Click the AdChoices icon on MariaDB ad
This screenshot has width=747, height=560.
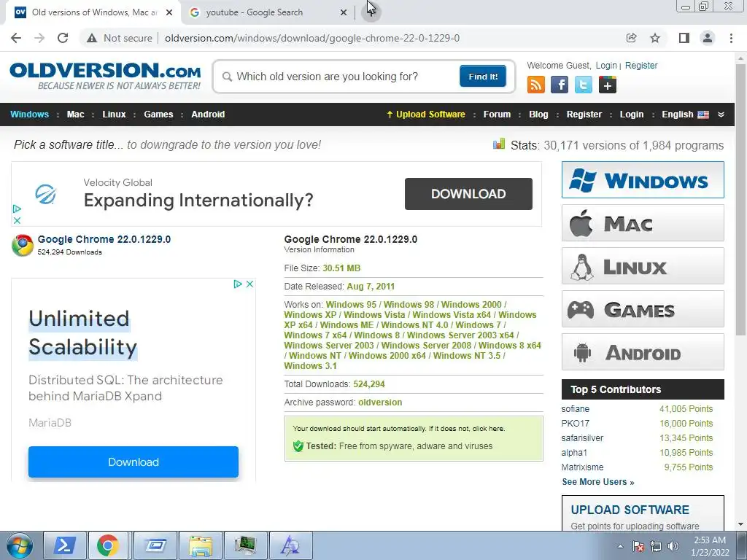pos(237,284)
